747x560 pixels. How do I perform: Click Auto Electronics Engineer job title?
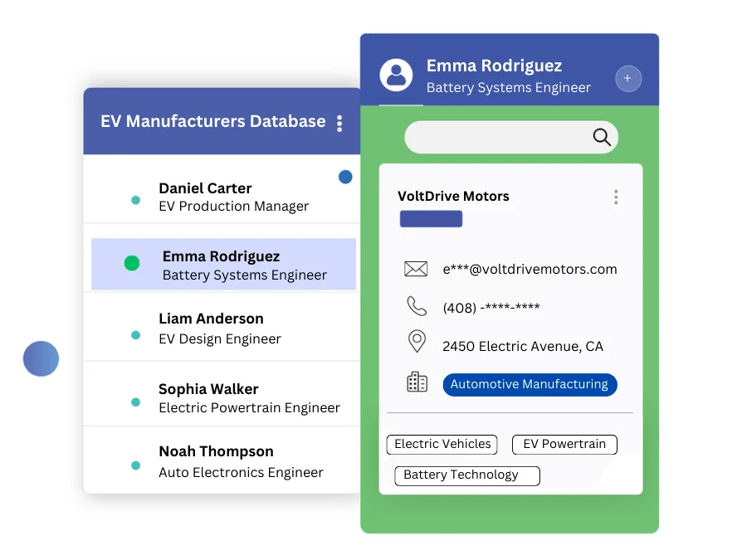241,472
